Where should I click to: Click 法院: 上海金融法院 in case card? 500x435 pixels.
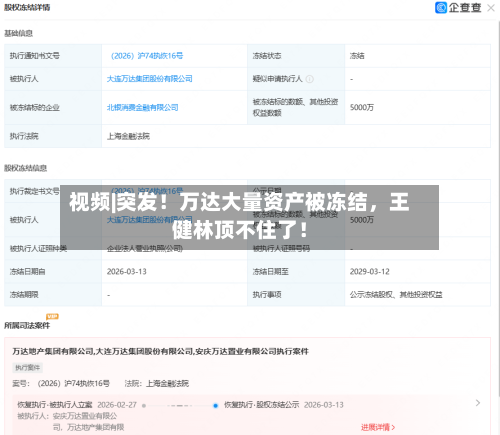tap(157, 383)
